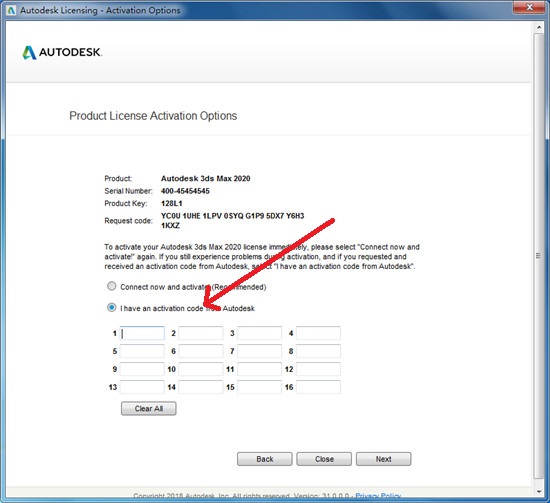
Task: Click the Autodesk title bar app icon
Action: [11, 10]
